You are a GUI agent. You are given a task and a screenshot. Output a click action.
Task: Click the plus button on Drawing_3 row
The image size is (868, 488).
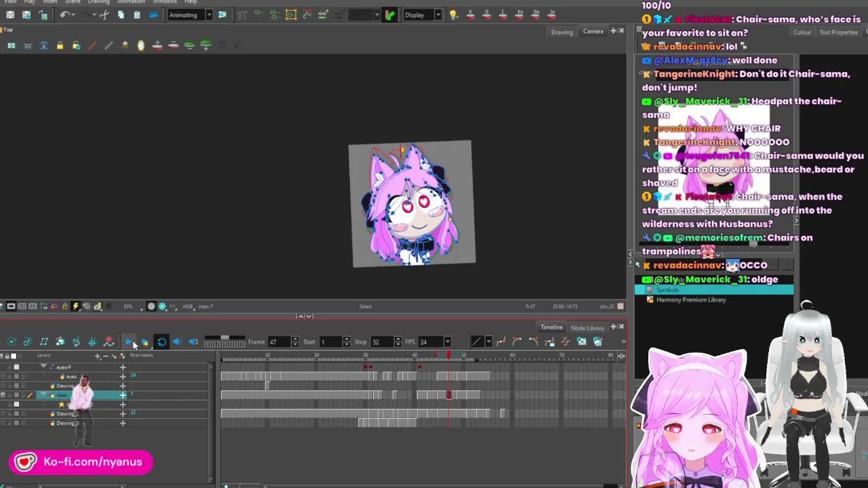(x=123, y=423)
